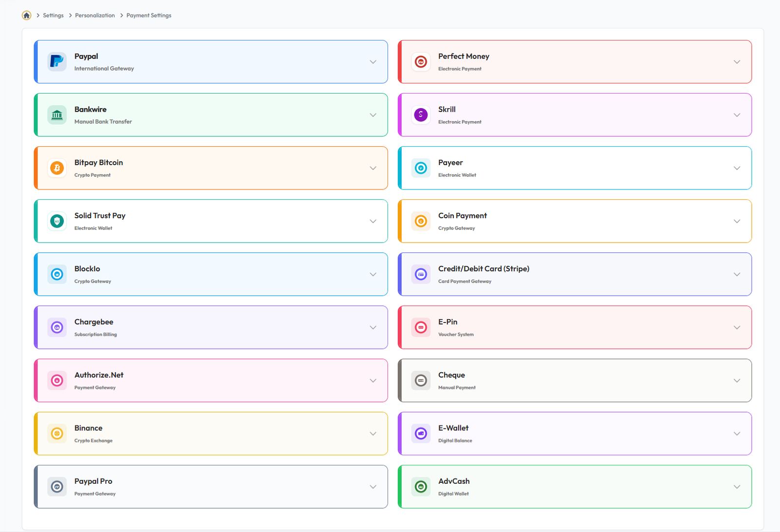780x532 pixels.
Task: Click the Authorize.Net pink icon
Action: click(57, 380)
